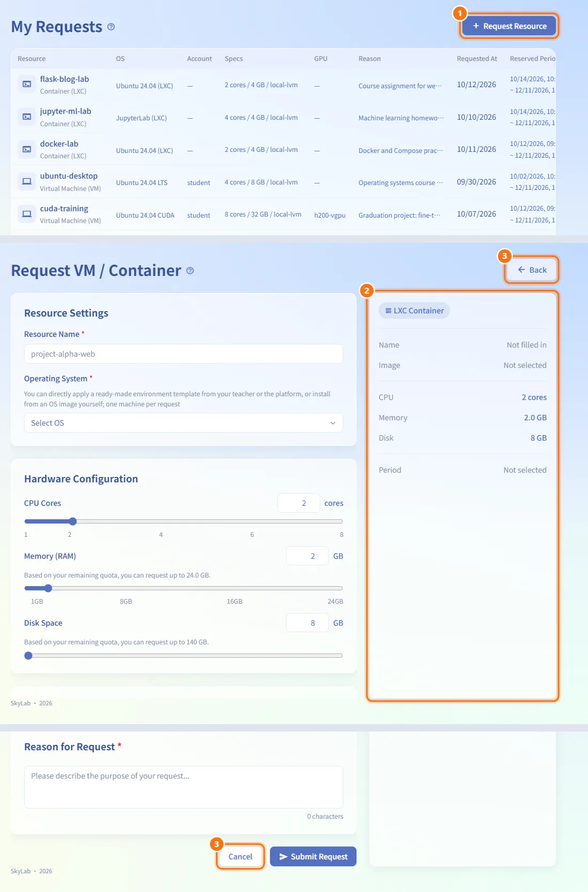
Task: Click the 09/30/2026 requested date
Action: coord(476,182)
